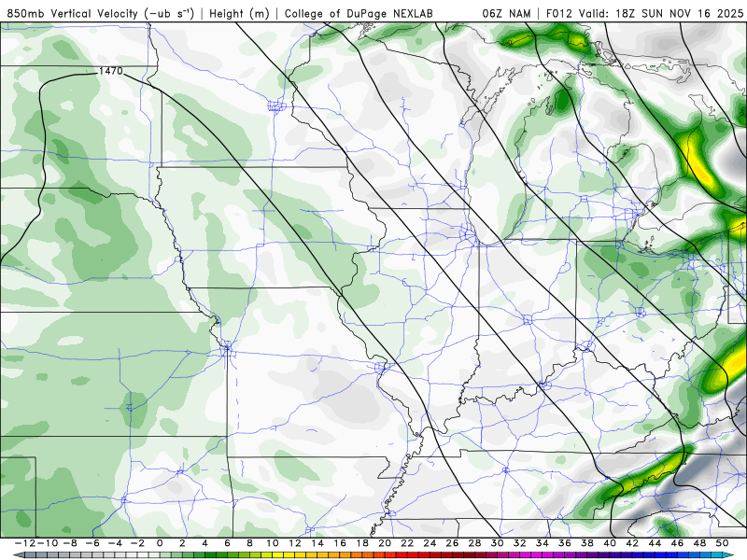The height and width of the screenshot is (560, 747).
Task: Click the 0 value on the color scale
Action: [x=160, y=543]
